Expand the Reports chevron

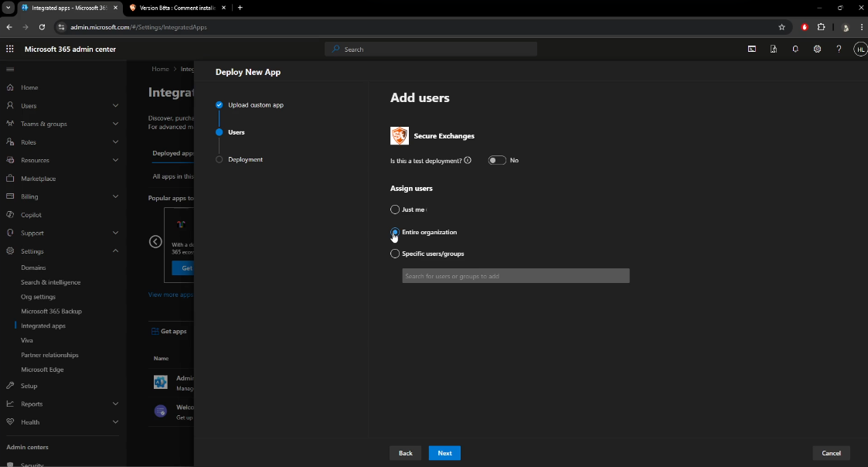(x=115, y=404)
